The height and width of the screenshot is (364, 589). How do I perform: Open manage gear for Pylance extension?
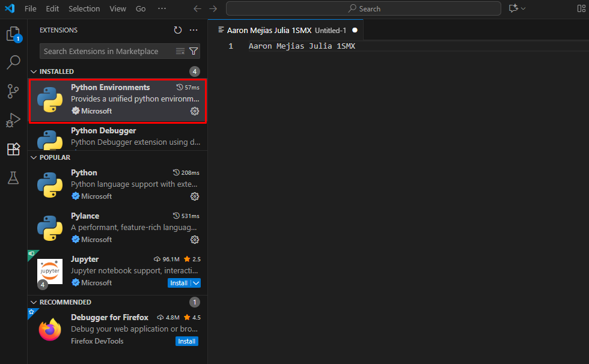click(x=195, y=240)
